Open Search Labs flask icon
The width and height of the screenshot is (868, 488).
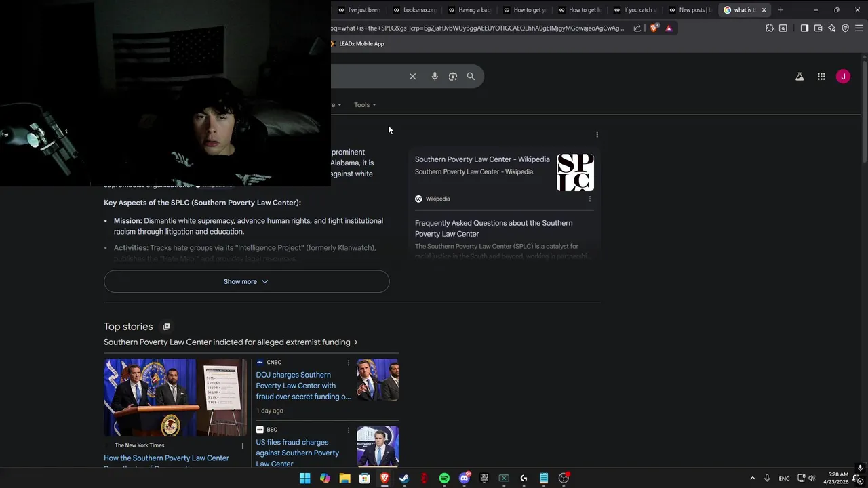click(800, 77)
